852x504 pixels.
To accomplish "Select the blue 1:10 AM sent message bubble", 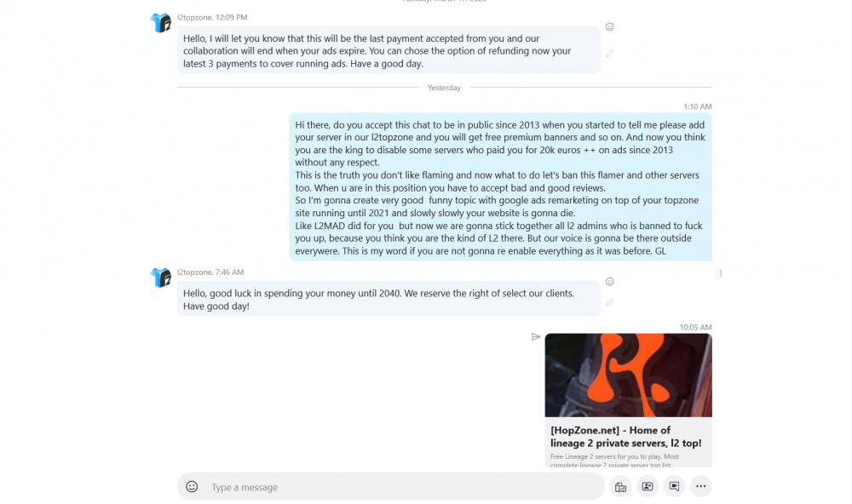I will (x=500, y=187).
